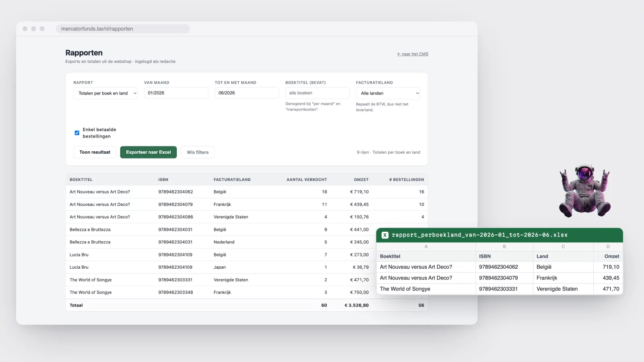Select column B header in the spreadsheet
The height and width of the screenshot is (362, 644).
point(504,247)
